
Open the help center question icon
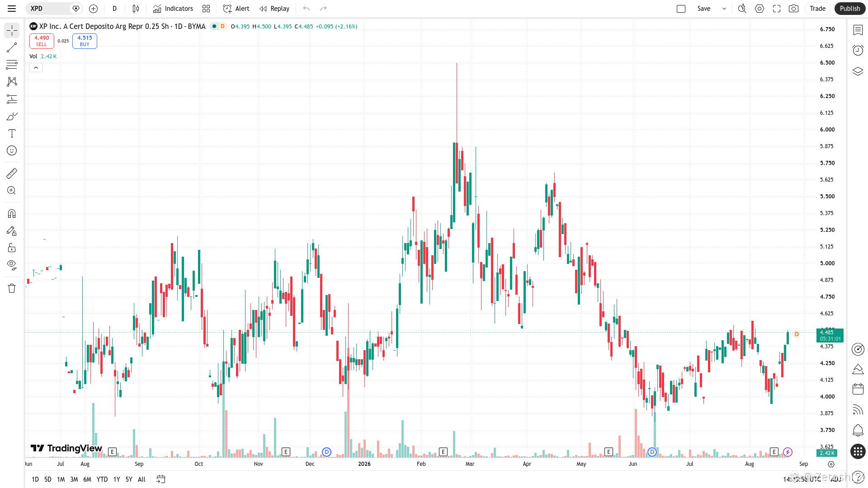tap(858, 477)
